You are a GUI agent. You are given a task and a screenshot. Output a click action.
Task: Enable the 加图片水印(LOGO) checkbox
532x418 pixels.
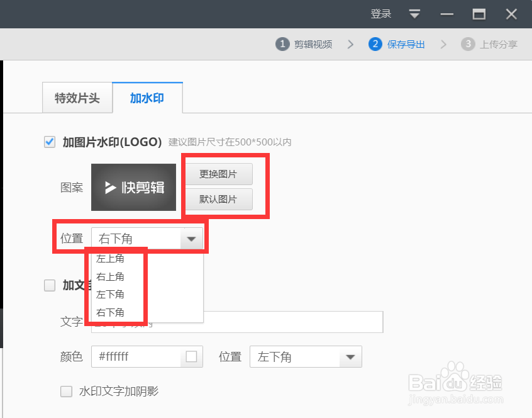[49, 142]
